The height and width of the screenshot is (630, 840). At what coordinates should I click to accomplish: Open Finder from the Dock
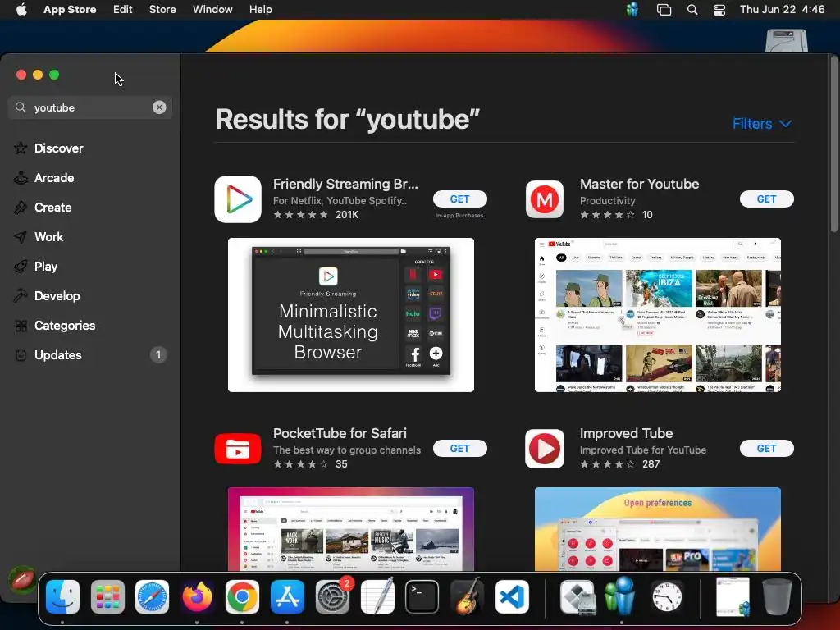click(62, 597)
